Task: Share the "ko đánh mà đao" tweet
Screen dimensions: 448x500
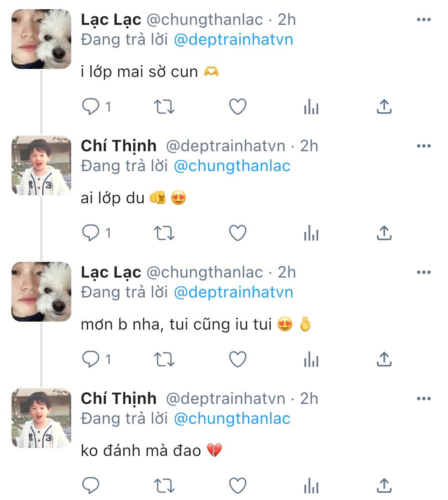Action: click(x=384, y=485)
